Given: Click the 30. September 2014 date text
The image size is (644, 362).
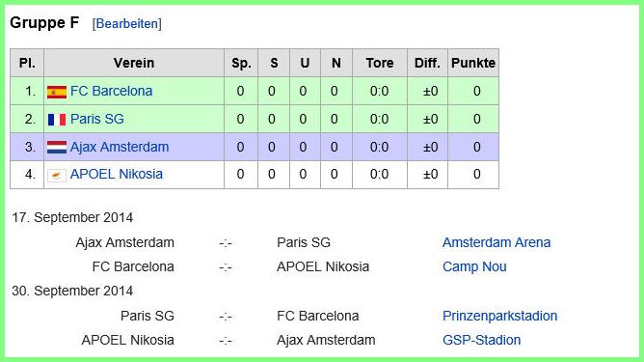Looking at the screenshot, I should coord(72,291).
